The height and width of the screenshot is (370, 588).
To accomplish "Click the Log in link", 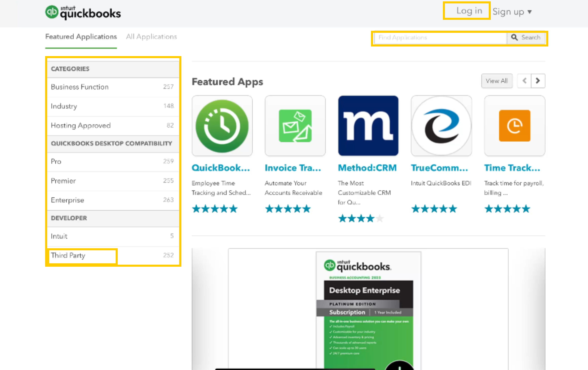I will point(469,11).
